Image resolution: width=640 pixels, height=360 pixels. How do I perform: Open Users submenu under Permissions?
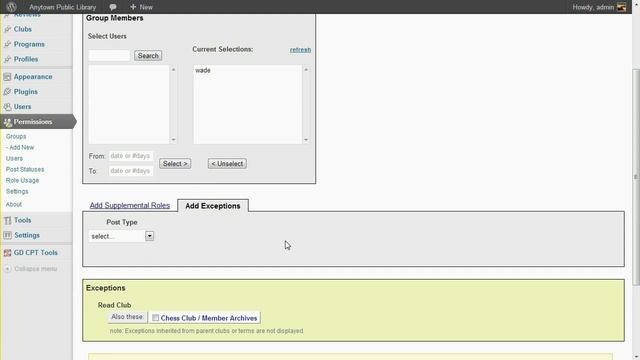(14, 158)
